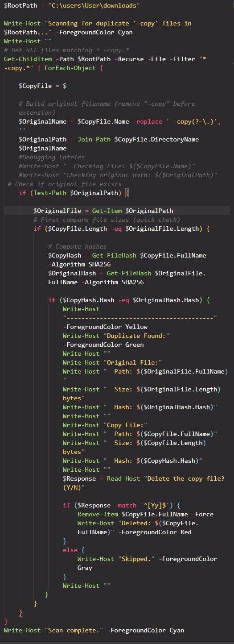This screenshot has height=644, width=234.
Task: Click the "Original File:" string
Action: coord(133,362)
